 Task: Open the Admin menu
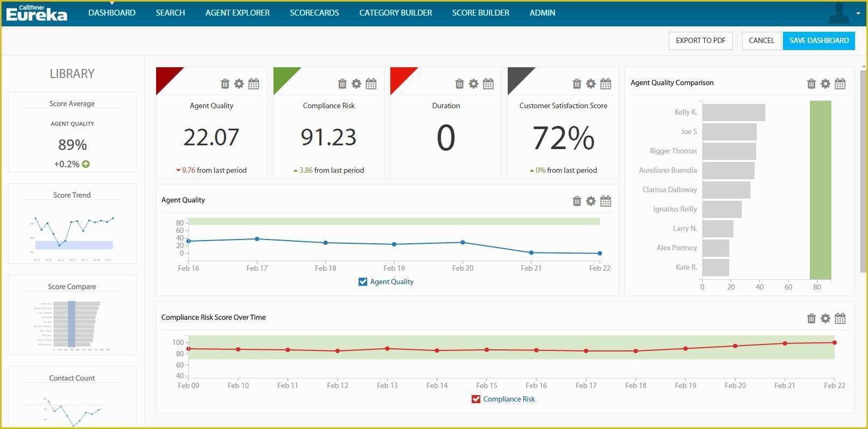click(x=542, y=13)
